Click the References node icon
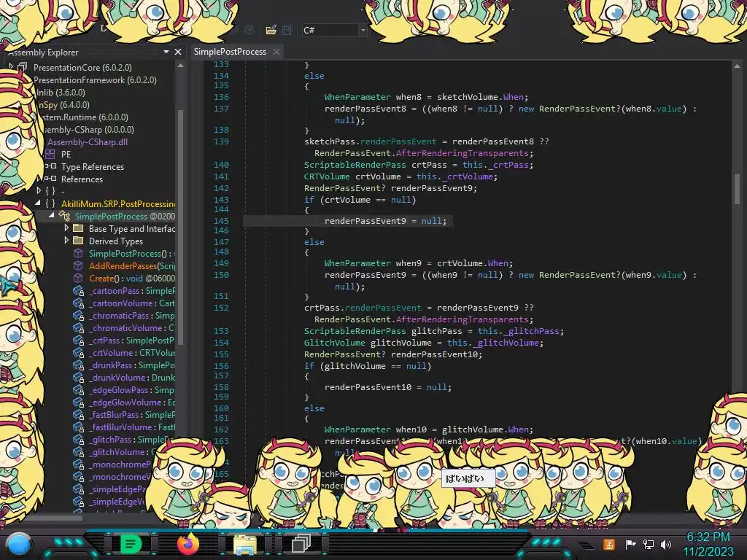The image size is (747, 560). point(50,179)
